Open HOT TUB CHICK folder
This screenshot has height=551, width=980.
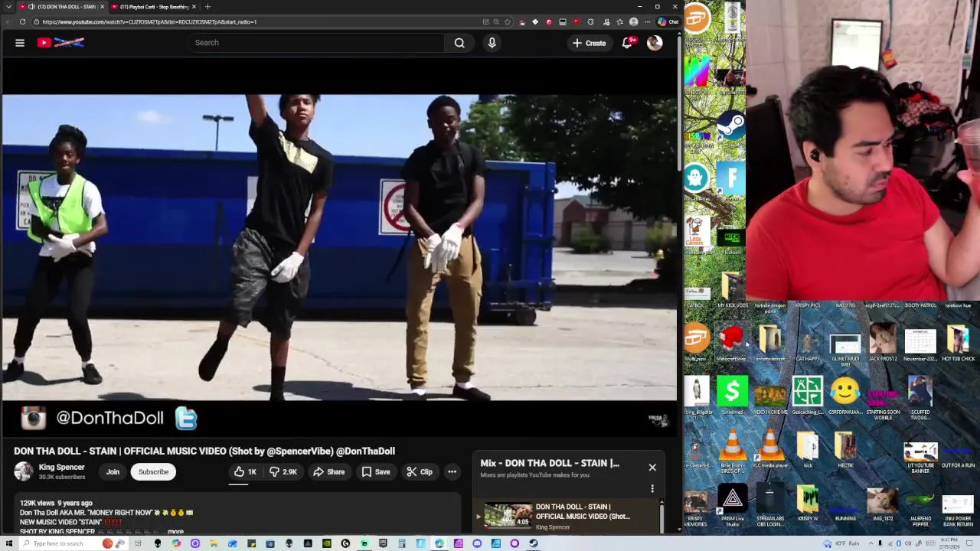pos(958,342)
